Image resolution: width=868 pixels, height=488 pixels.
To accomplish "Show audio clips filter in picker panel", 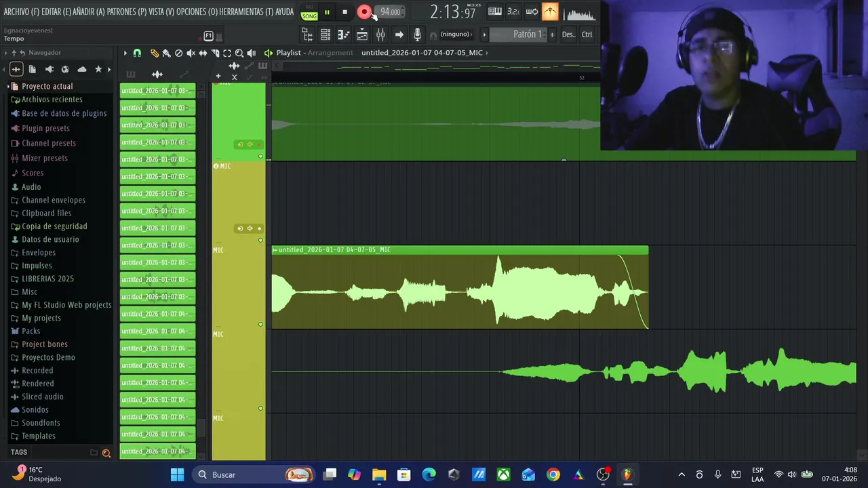I will click(x=157, y=75).
